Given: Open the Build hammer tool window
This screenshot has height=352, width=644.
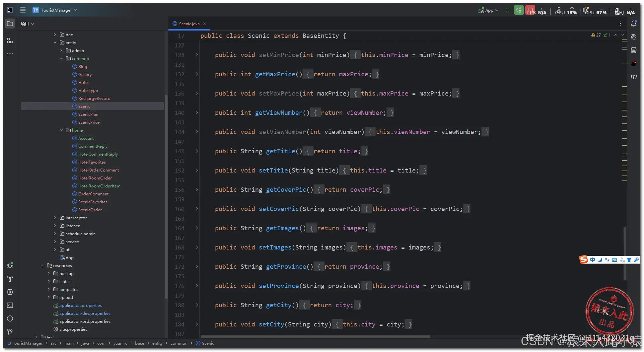Looking at the screenshot, I should pos(10,279).
